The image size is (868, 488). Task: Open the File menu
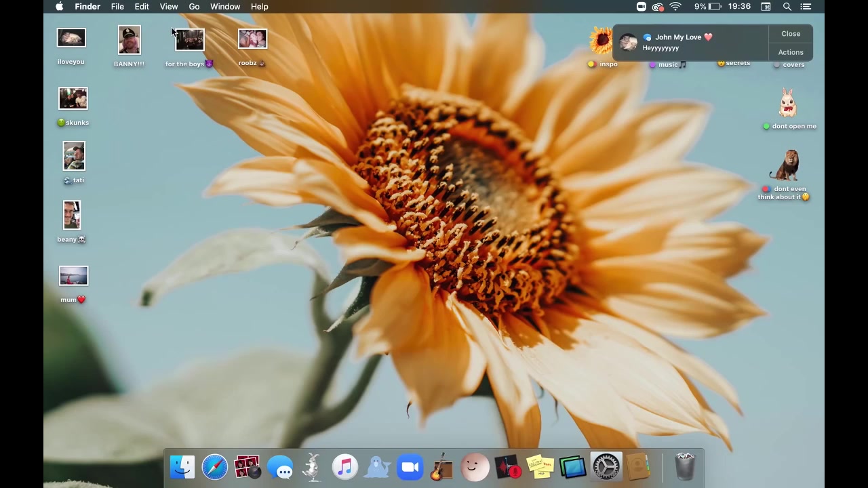117,6
